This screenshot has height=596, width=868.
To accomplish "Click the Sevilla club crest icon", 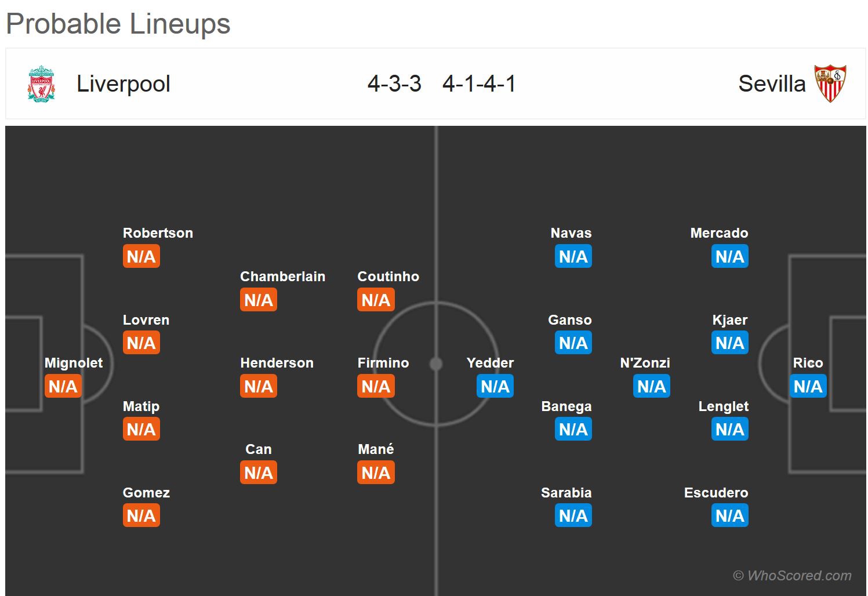I will [830, 83].
